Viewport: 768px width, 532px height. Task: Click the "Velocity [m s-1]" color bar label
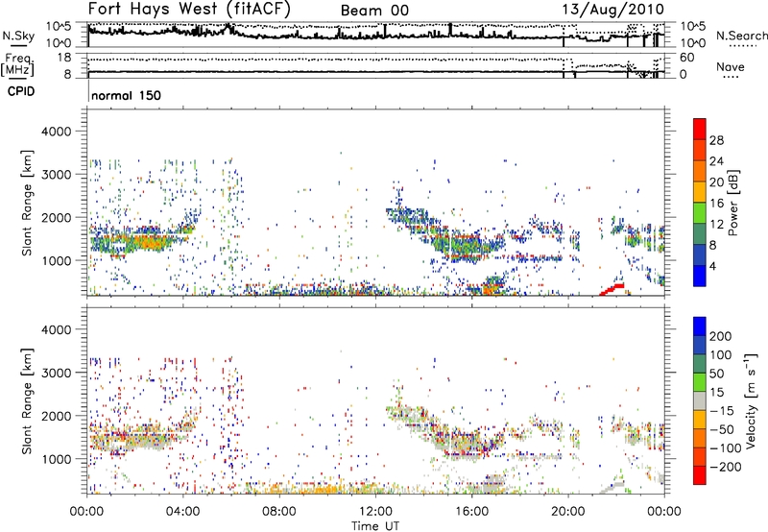751,400
